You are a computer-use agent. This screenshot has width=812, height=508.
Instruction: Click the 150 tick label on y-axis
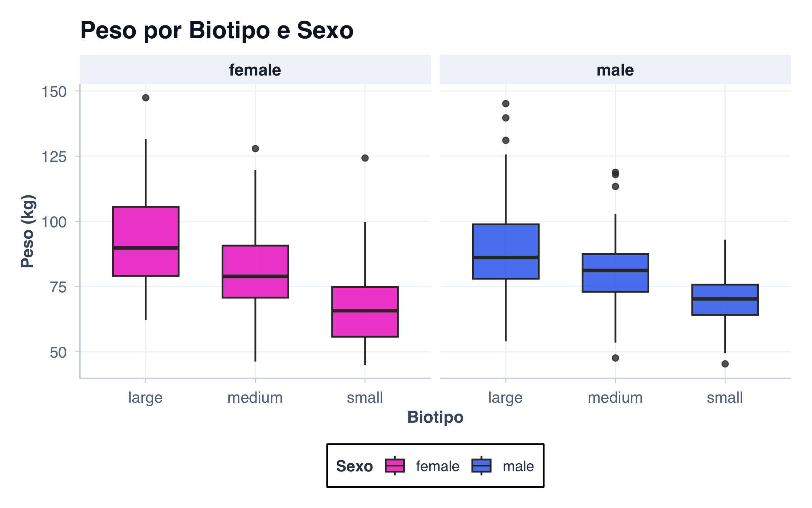click(54, 92)
